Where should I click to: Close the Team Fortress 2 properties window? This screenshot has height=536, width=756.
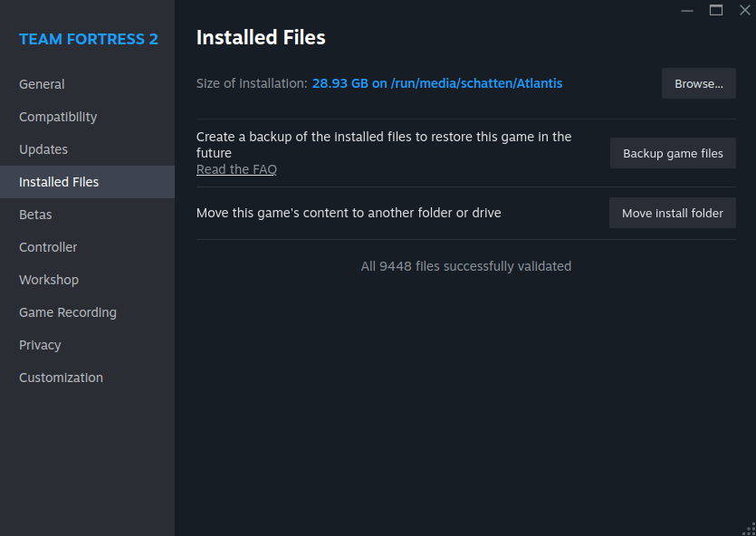tap(744, 10)
